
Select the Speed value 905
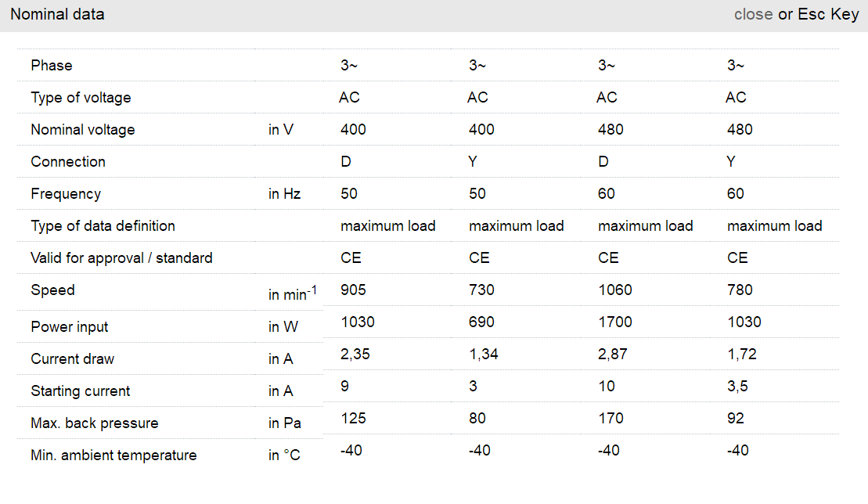[x=353, y=290]
